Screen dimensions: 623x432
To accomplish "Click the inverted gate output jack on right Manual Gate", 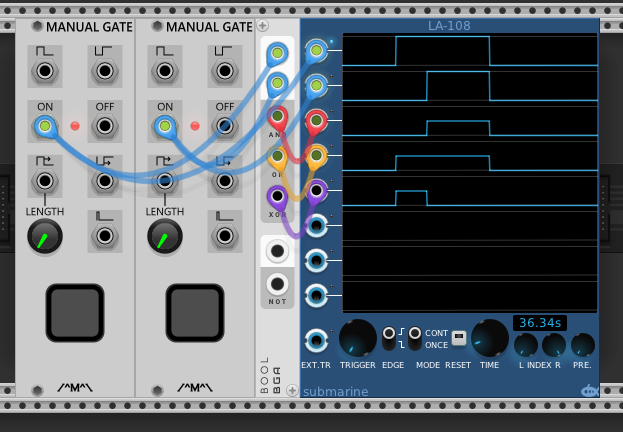I will (225, 72).
